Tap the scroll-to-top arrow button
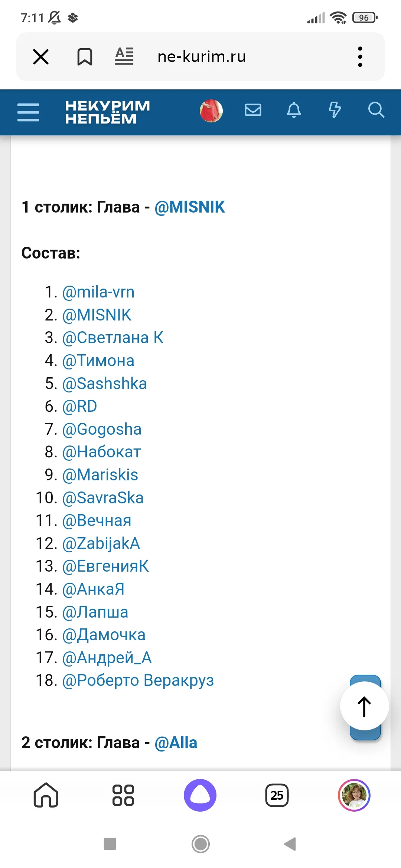 (364, 706)
